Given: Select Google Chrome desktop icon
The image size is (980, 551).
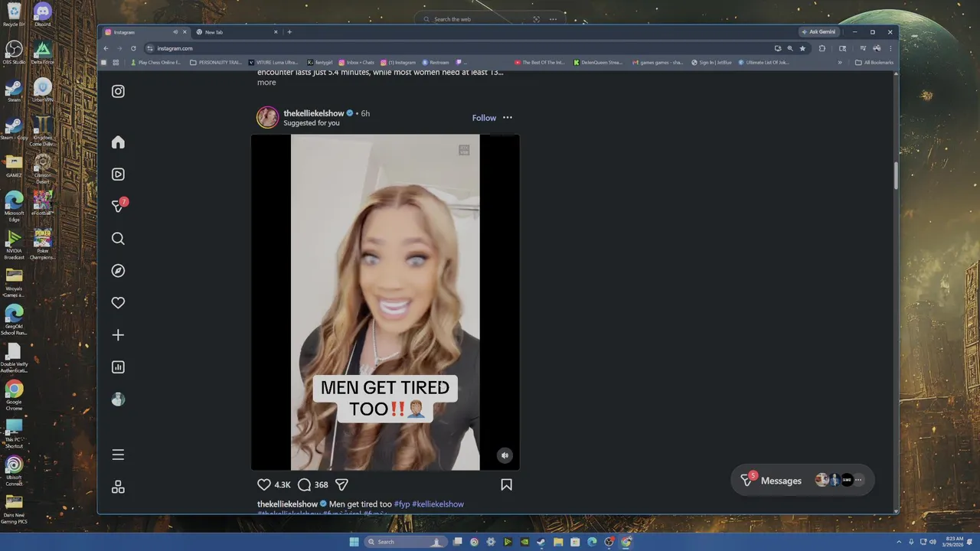Looking at the screenshot, I should pyautogui.click(x=14, y=395).
